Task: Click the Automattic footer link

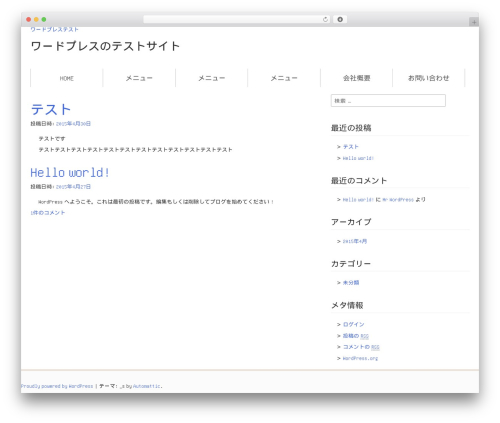Action: 147,386
